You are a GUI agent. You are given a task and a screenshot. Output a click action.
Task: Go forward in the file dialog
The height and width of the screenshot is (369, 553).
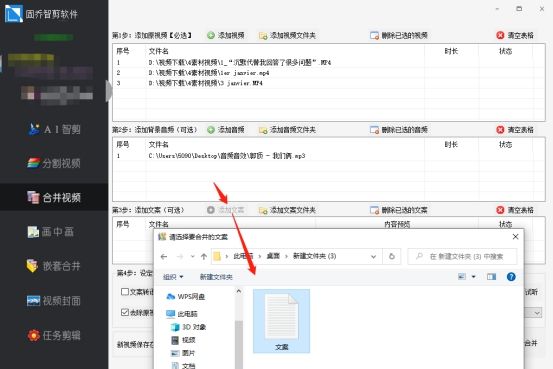[180, 256]
